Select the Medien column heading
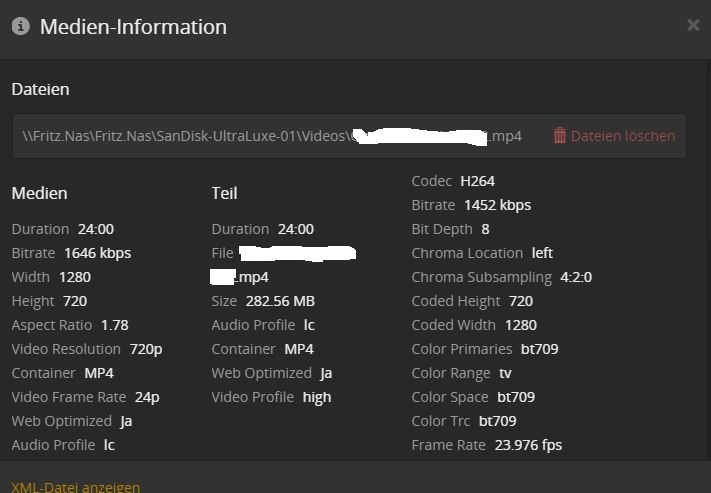Image resolution: width=711 pixels, height=493 pixels. coord(39,193)
